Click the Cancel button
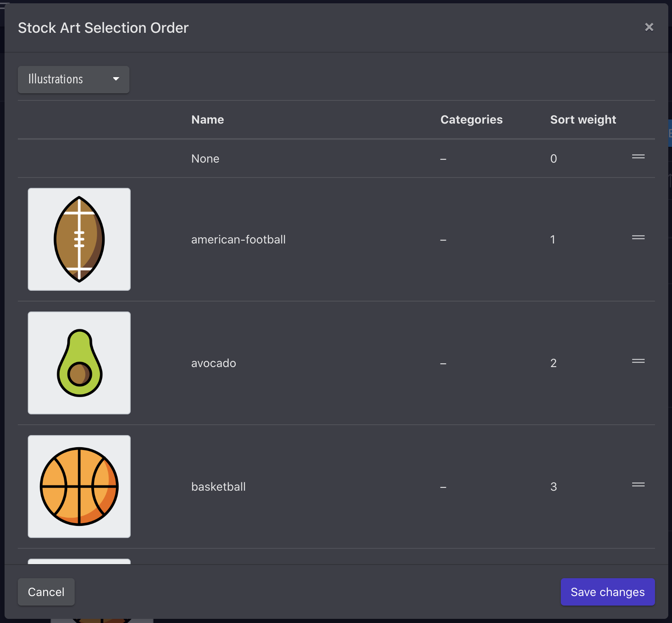The image size is (672, 623). 46,592
